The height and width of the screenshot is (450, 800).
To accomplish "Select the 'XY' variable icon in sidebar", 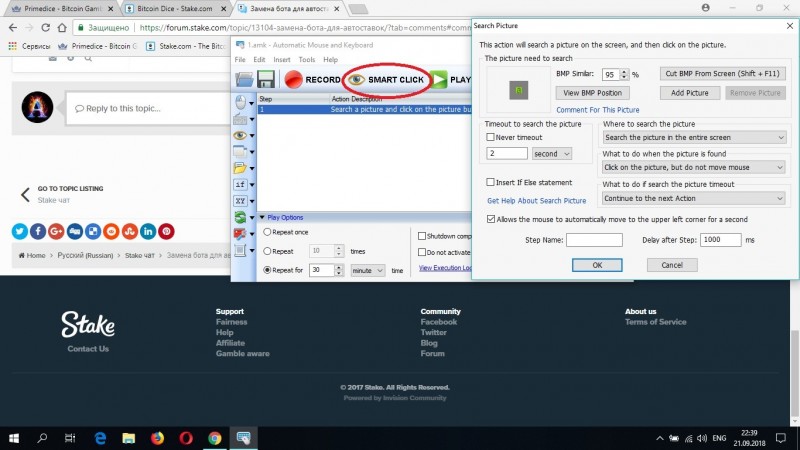I will (240, 201).
